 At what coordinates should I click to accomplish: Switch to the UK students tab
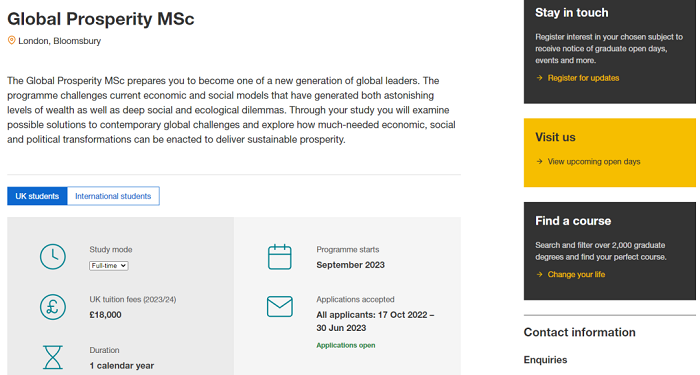pyautogui.click(x=37, y=196)
